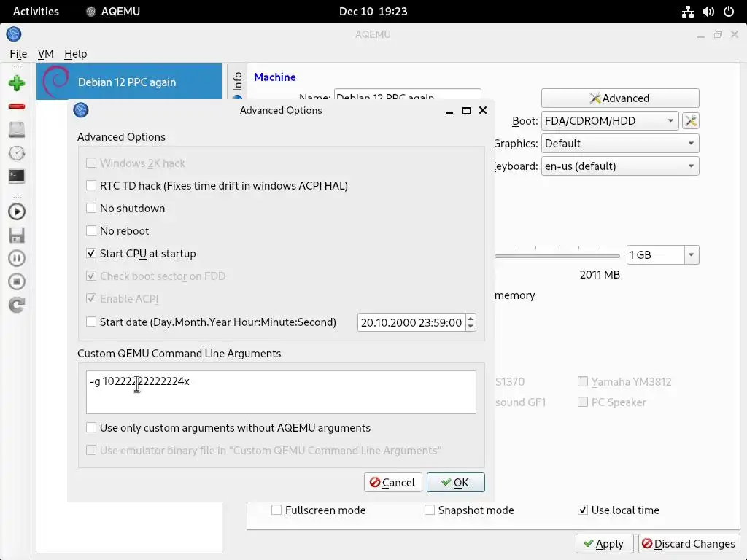
Task: Click the 2011 MB memory label
Action: pyautogui.click(x=600, y=275)
